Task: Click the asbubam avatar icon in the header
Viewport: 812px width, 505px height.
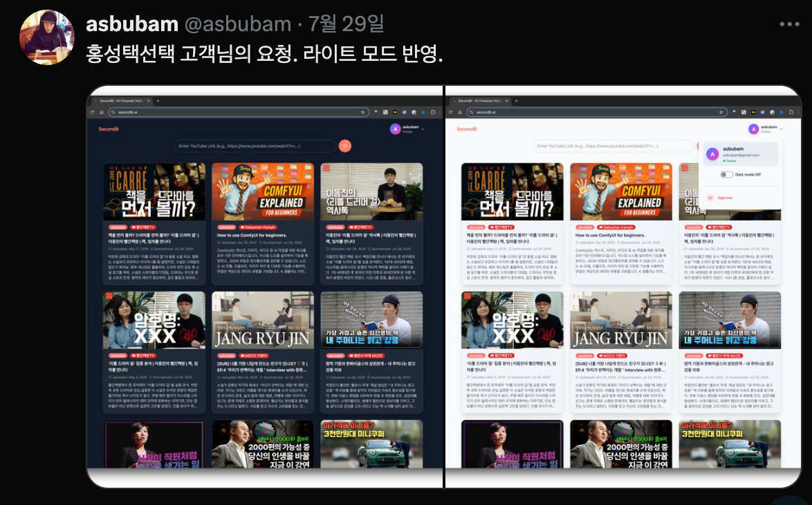Action: [x=395, y=129]
